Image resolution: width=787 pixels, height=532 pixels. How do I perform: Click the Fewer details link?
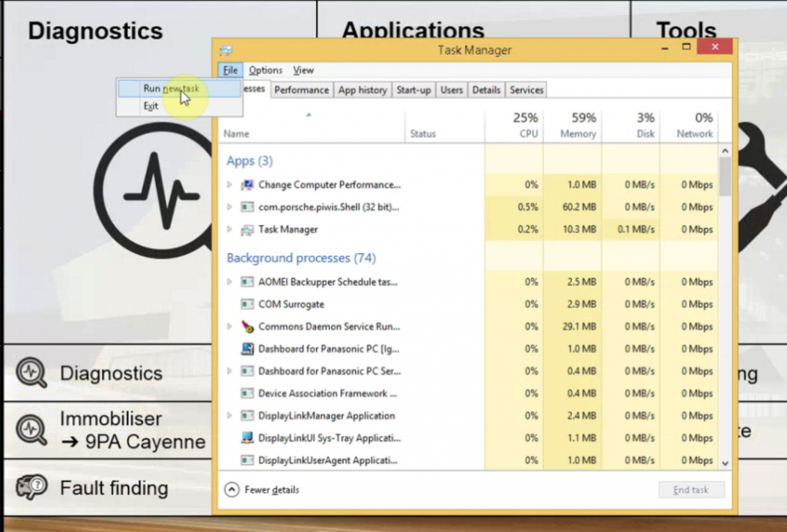(271, 490)
